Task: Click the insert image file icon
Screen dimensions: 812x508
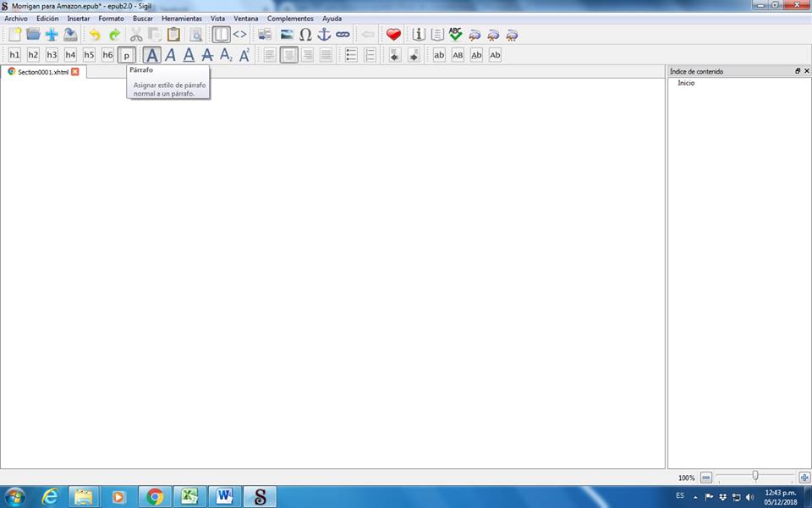Action: 287,35
